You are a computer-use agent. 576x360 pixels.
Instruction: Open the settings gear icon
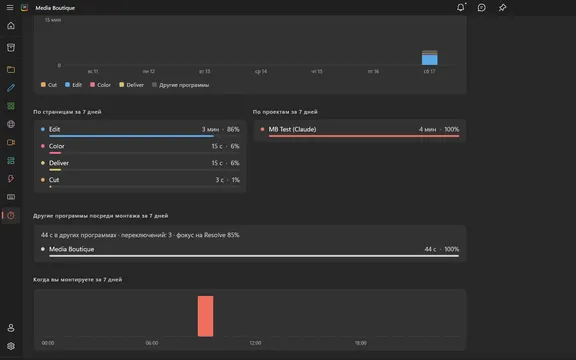coord(11,346)
